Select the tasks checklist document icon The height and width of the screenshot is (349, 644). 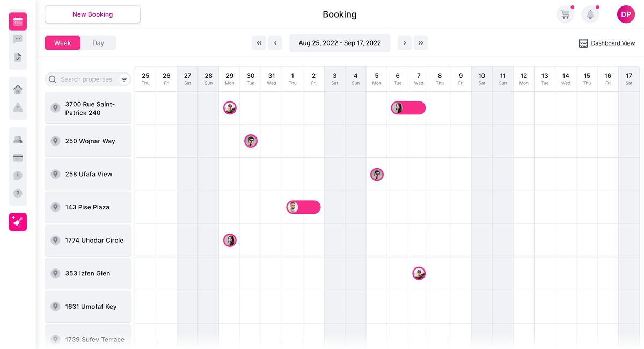18,56
